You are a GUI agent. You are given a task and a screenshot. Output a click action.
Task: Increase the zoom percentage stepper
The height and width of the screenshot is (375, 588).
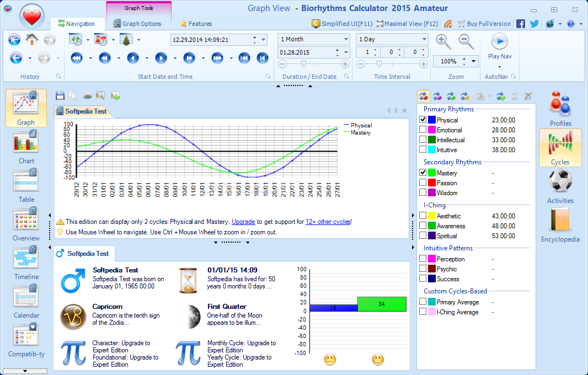464,59
